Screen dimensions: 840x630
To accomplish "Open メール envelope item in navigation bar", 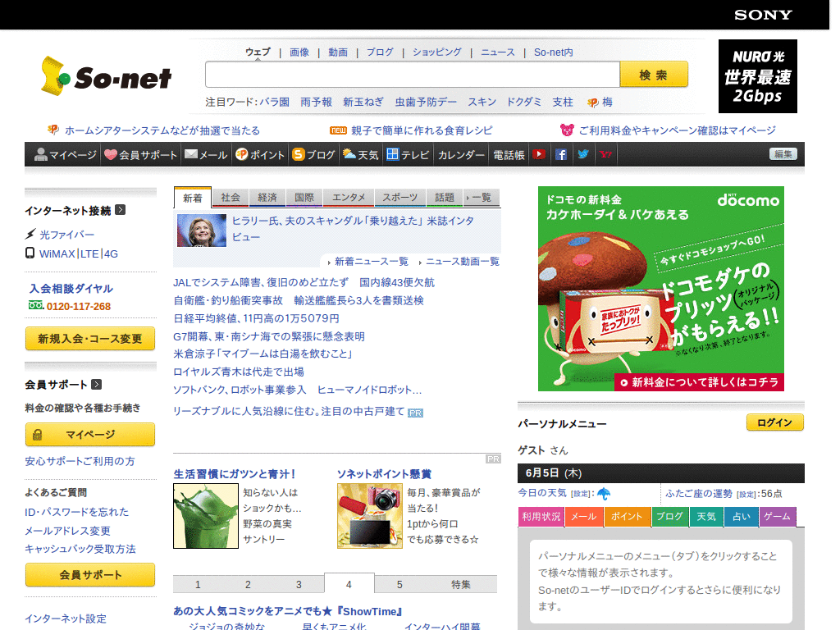I will point(206,154).
